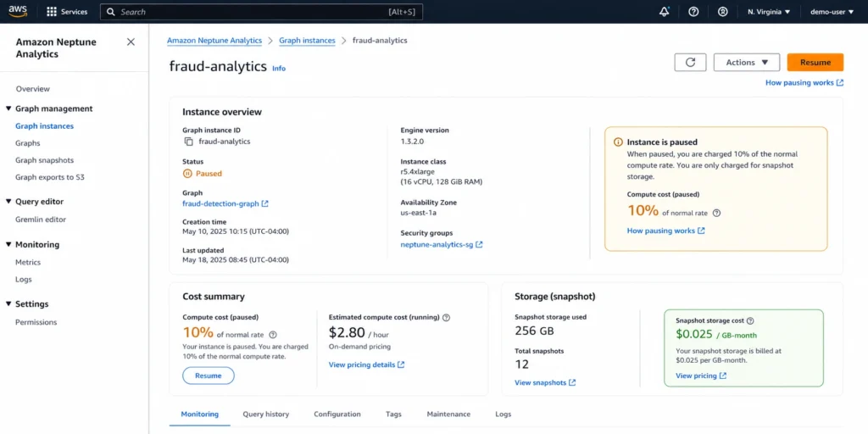
Task: Select Graph instances in sidebar
Action: 44,125
